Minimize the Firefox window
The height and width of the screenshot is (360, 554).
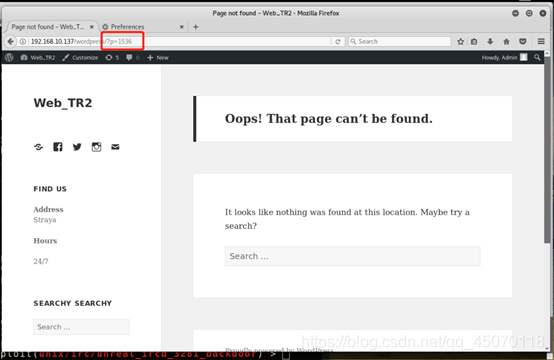(515, 13)
